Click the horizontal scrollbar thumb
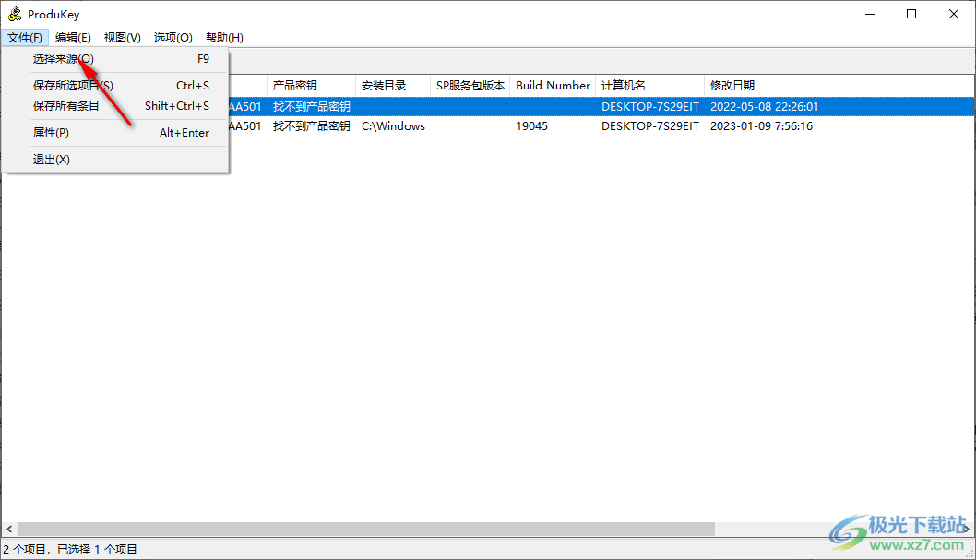 point(366,529)
